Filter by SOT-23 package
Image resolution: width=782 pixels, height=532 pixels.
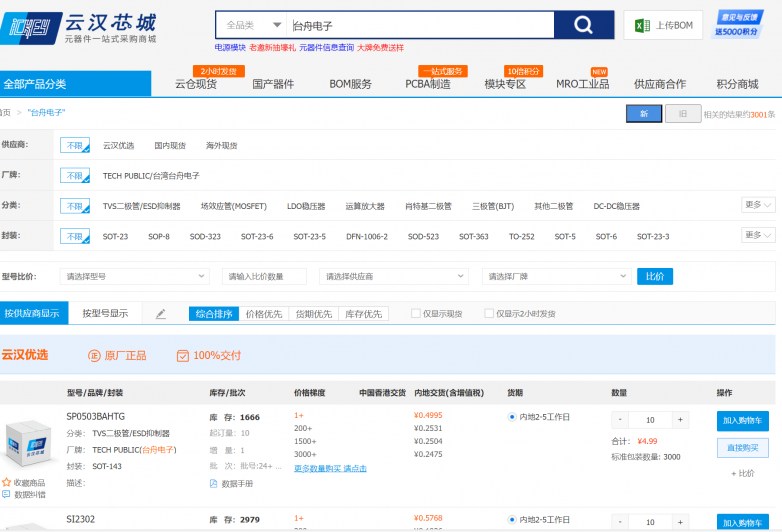tap(115, 236)
